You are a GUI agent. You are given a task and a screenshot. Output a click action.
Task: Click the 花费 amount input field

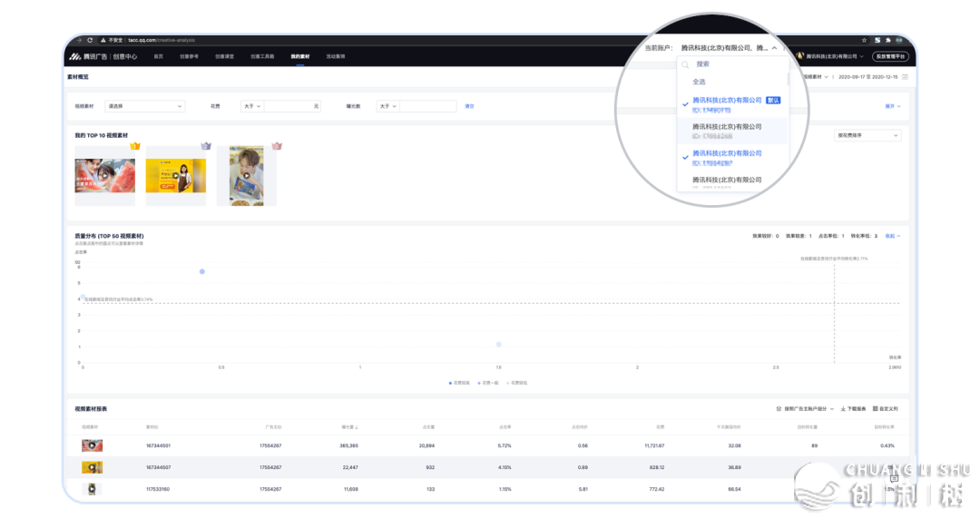(290, 106)
